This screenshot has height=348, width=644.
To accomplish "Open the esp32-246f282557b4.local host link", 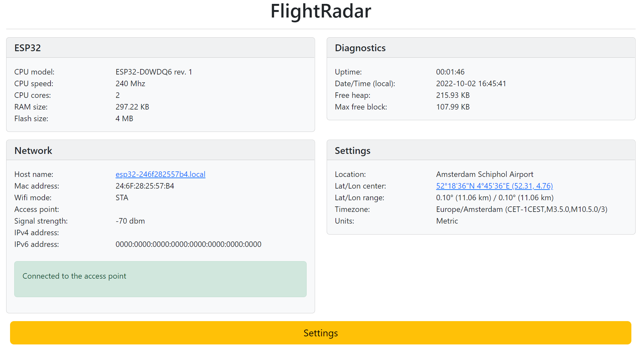I will pyautogui.click(x=160, y=174).
